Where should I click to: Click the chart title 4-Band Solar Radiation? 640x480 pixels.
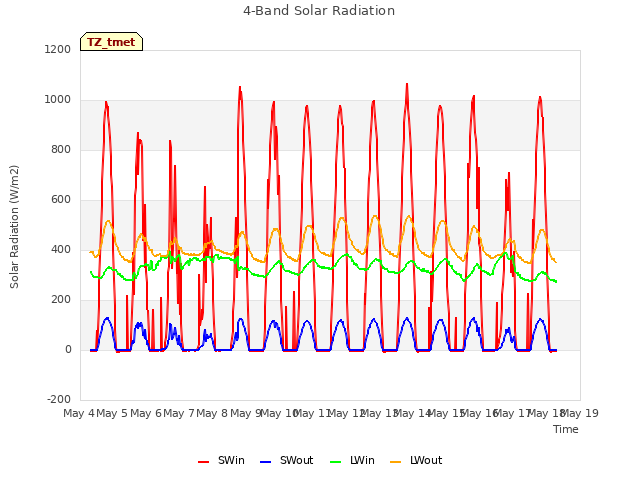[319, 11]
